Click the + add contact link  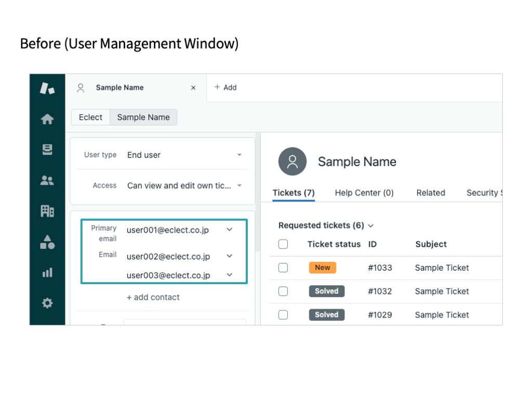(153, 297)
